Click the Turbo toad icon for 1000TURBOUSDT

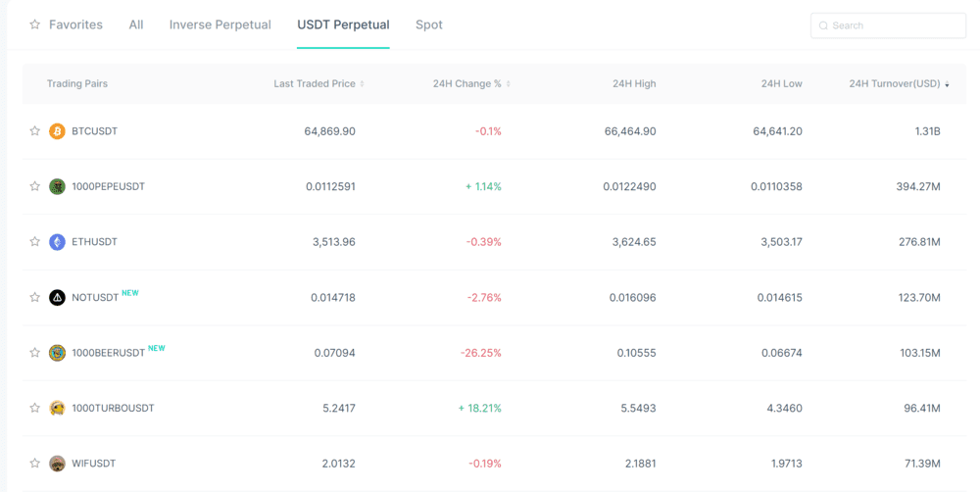pyautogui.click(x=57, y=409)
